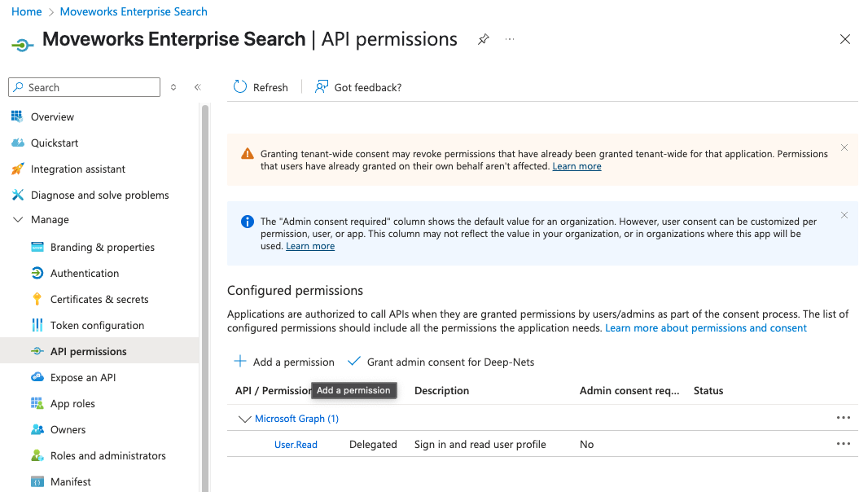
Task: Collapse the Manage section in the sidebar
Action: [x=18, y=220]
